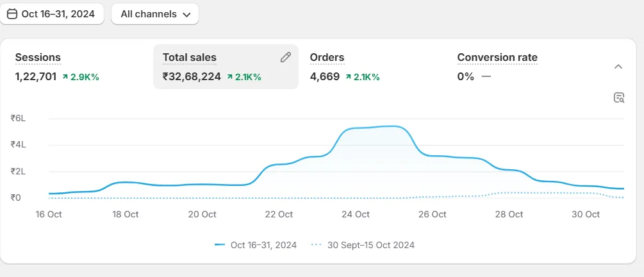This screenshot has width=644, height=277.
Task: Collapse the metrics card with chevron
Action: (618, 67)
